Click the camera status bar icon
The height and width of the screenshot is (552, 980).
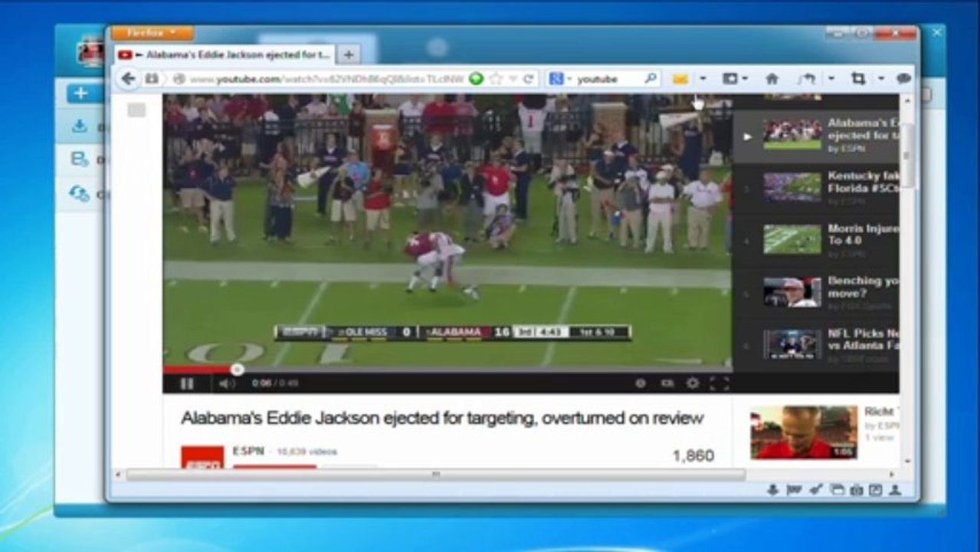coord(857,490)
